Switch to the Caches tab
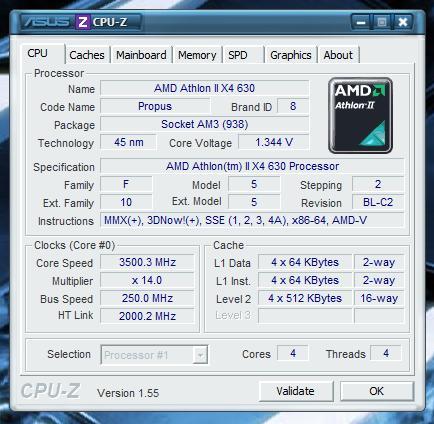 [87, 55]
